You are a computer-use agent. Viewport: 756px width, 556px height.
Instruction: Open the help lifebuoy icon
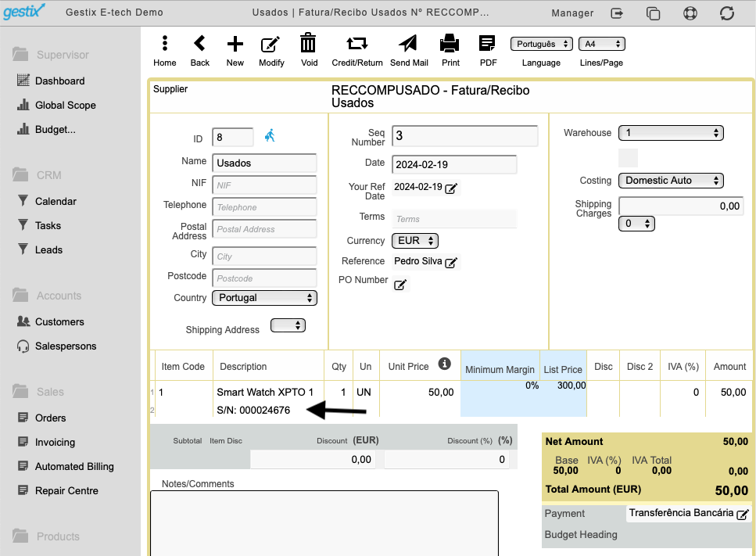pyautogui.click(x=690, y=13)
